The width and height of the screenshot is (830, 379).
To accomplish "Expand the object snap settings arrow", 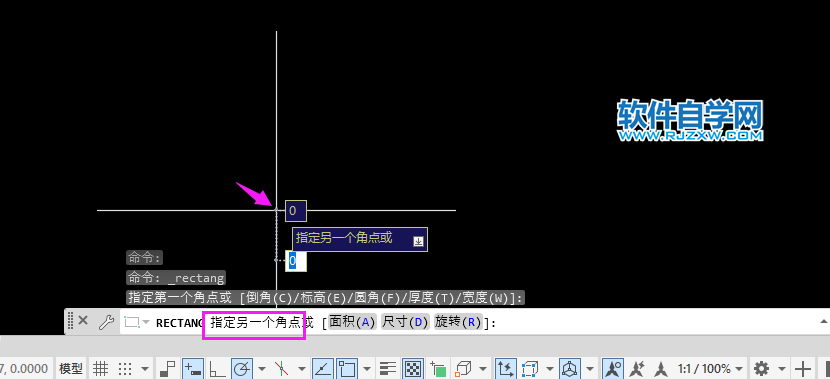I will click(x=367, y=368).
